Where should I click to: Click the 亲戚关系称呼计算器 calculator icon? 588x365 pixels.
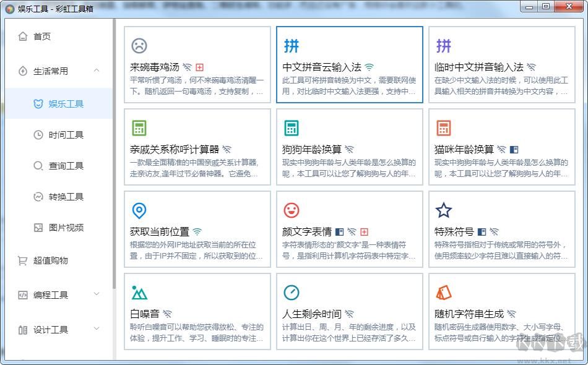[x=139, y=127]
